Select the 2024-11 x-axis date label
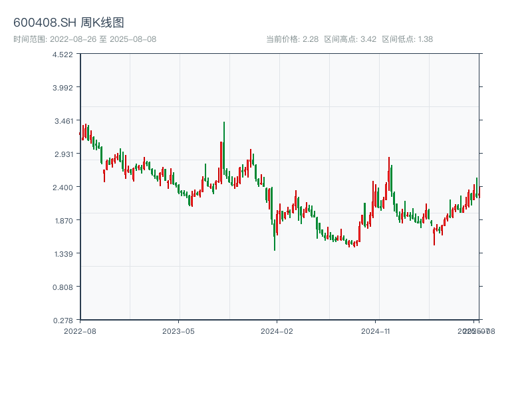 (x=376, y=331)
